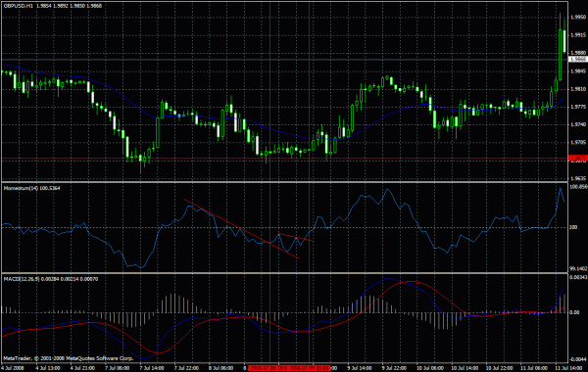Click the 9 Jul 22:00 time label
Image resolution: width=588 pixels, height=372 pixels.
coord(395,368)
